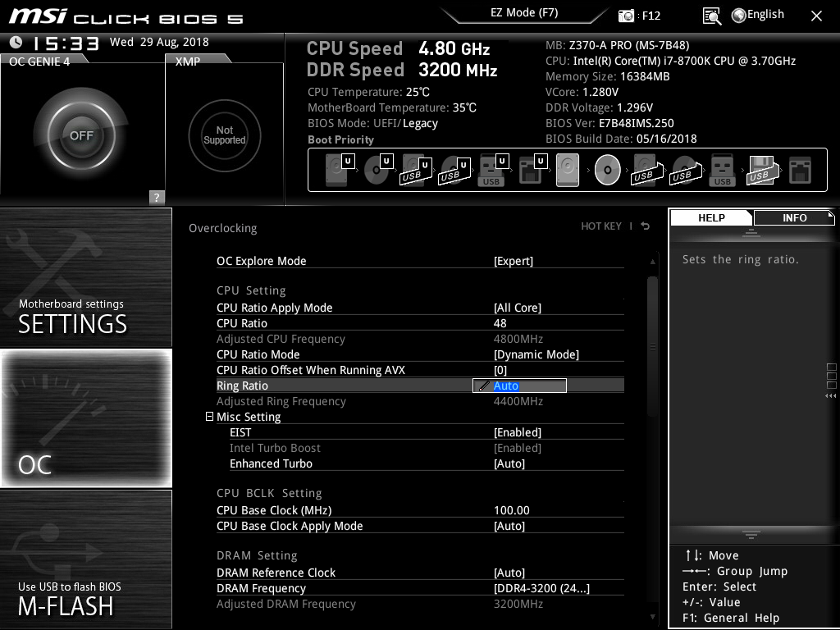Screen dimensions: 840x630
Task: Select UEFI USB key boot icon
Action: coord(493,170)
